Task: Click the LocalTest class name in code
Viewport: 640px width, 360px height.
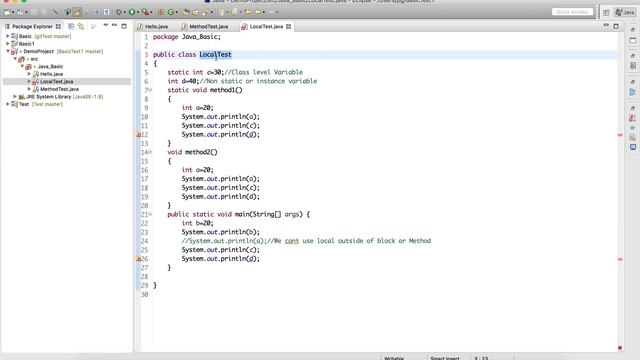Action: 215,55
